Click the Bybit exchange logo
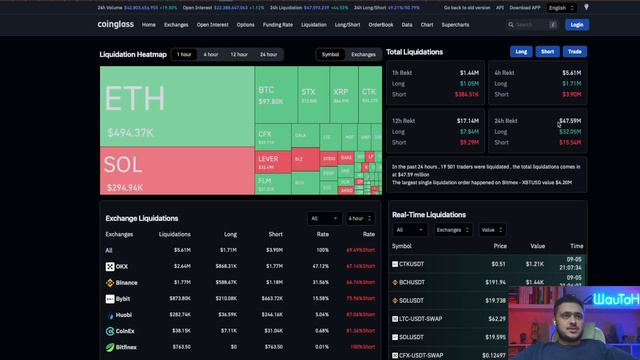 pos(110,299)
